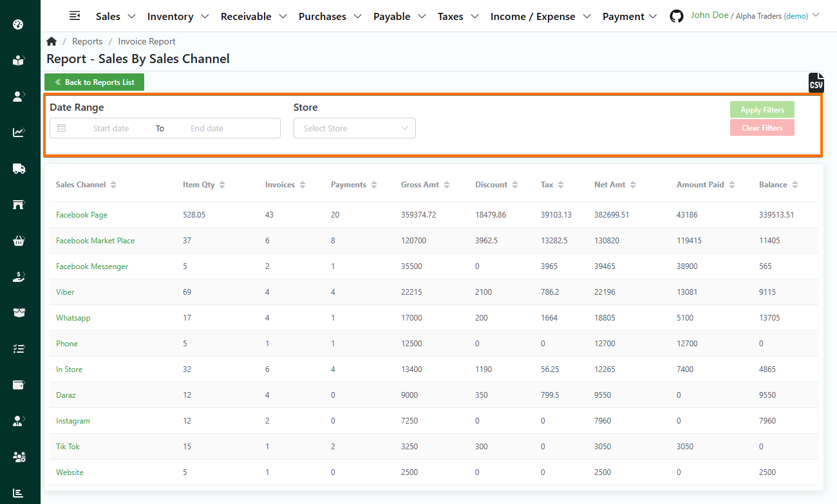Open the Tik Tok channel link
This screenshot has width=837, height=504.
[x=68, y=447]
